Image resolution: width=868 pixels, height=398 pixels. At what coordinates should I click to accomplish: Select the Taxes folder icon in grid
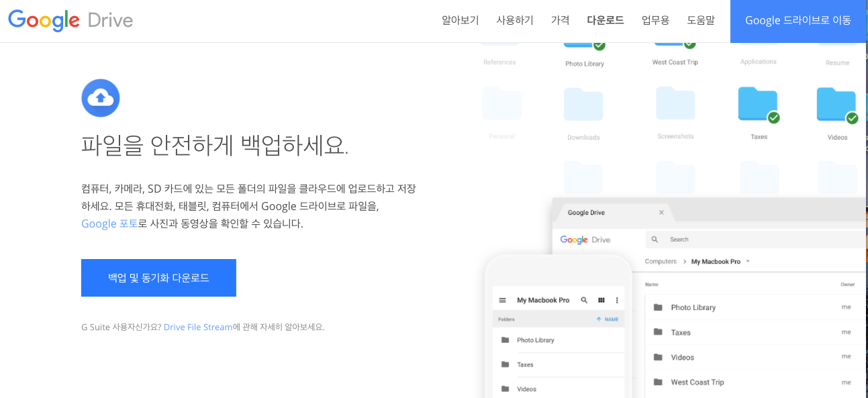[759, 104]
